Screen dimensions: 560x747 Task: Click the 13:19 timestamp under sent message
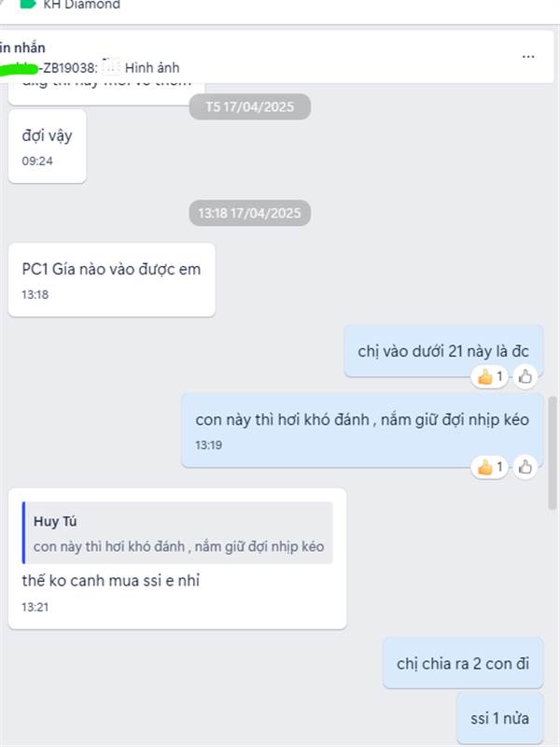(x=208, y=445)
